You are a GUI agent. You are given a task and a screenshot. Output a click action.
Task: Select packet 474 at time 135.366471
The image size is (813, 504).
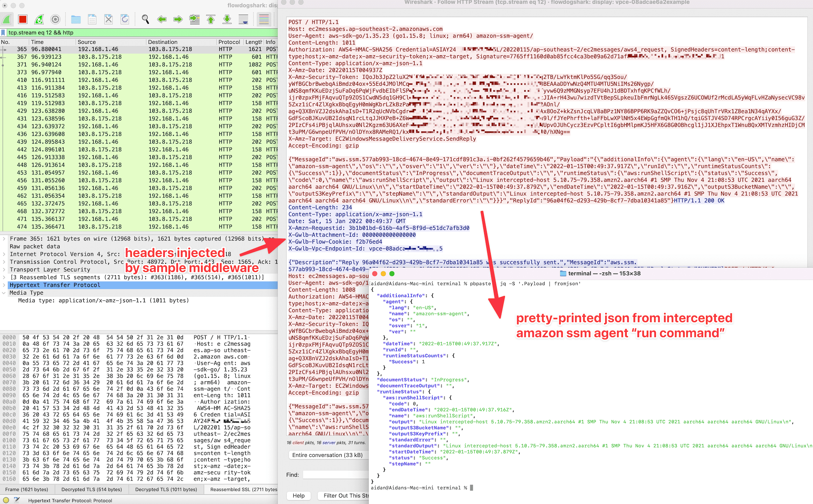point(139,227)
